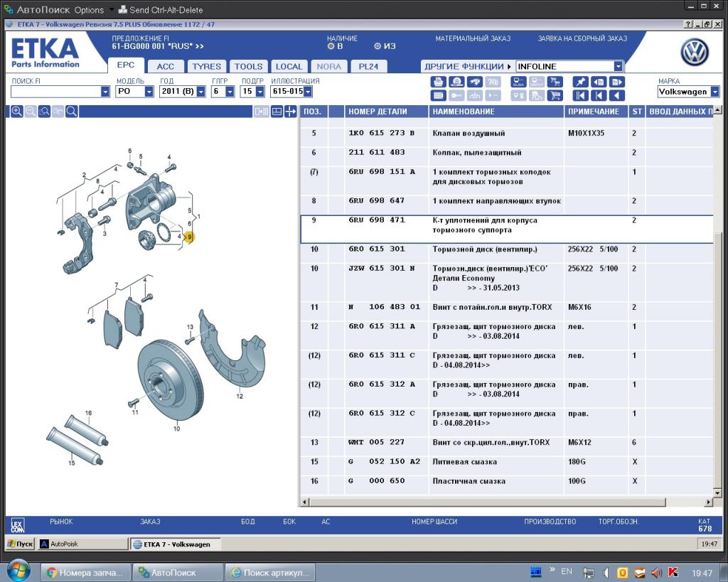The image size is (728, 582).
Task: Switch to the ACC tab
Action: pyautogui.click(x=165, y=66)
